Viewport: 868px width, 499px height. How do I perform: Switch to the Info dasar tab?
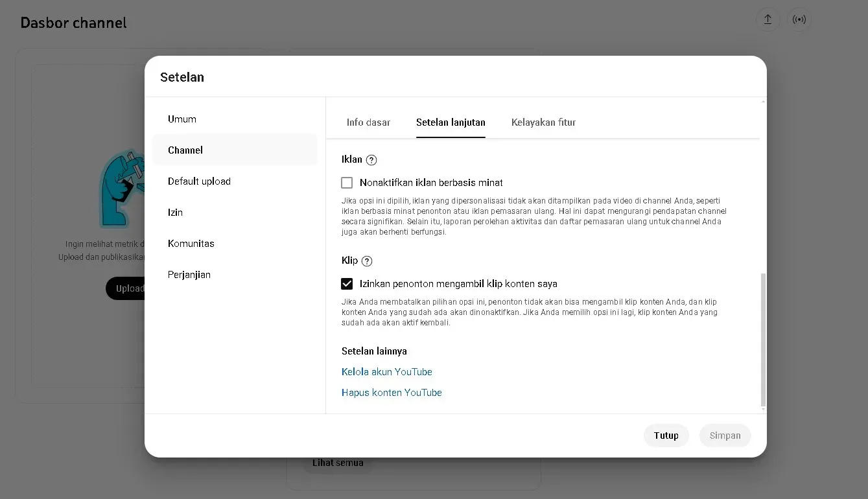[x=368, y=122]
